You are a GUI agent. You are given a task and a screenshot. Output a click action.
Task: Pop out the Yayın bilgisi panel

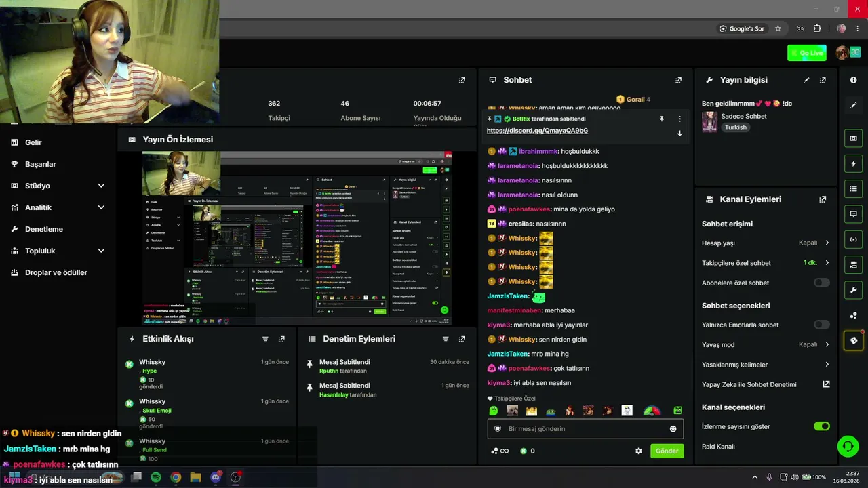[823, 80]
